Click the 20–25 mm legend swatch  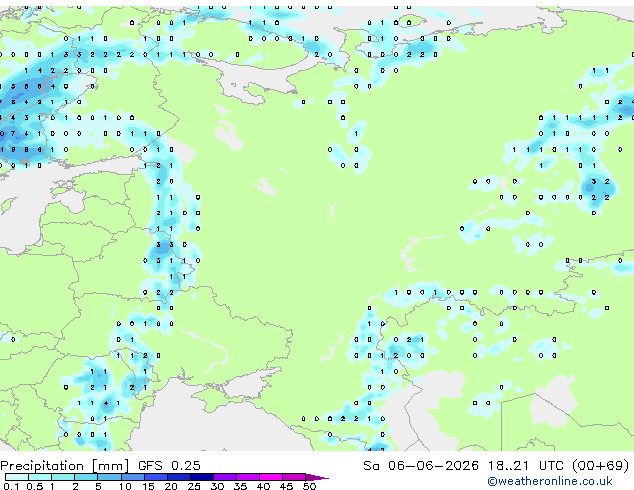click(x=179, y=477)
